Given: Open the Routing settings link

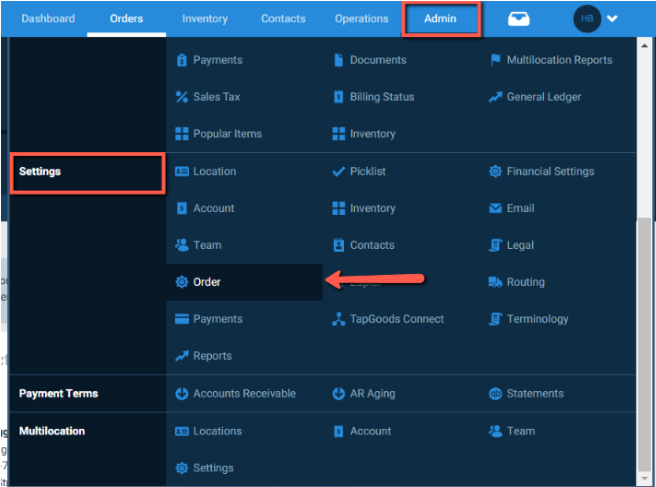Looking at the screenshot, I should pos(525,282).
